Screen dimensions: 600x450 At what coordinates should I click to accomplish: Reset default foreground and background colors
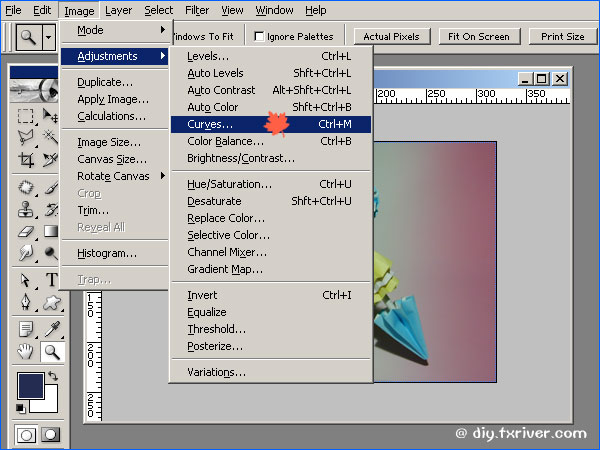click(21, 408)
